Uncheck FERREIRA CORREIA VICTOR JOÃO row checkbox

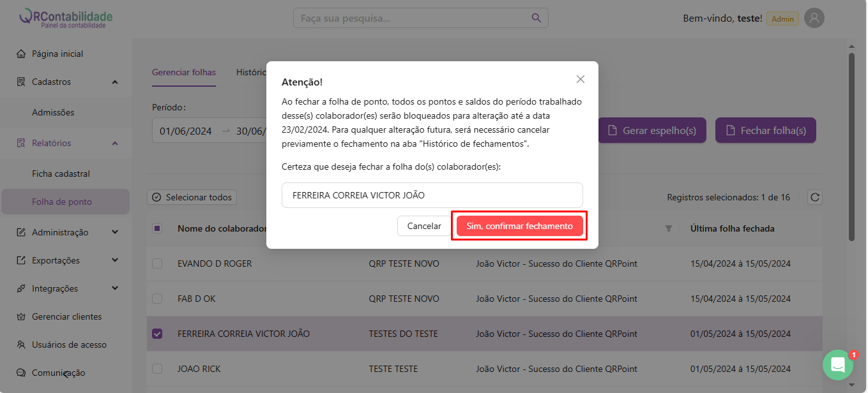[157, 334]
